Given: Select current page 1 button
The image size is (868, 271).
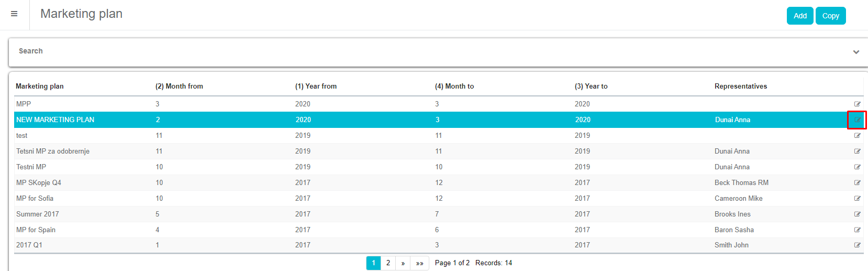Looking at the screenshot, I should click(373, 263).
